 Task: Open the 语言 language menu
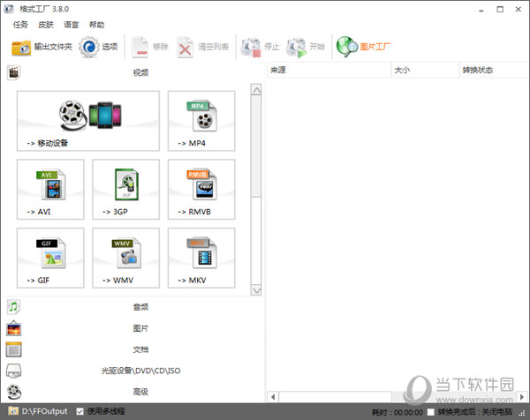click(71, 25)
